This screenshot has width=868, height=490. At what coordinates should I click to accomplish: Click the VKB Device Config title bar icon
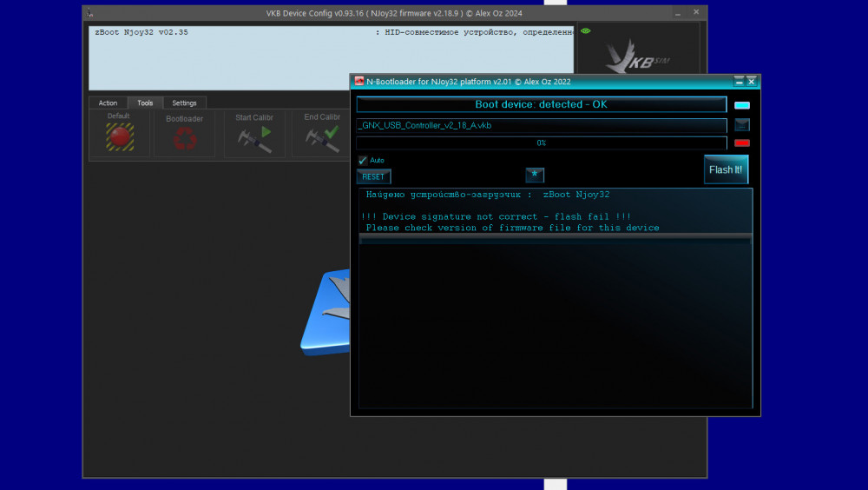[x=89, y=13]
